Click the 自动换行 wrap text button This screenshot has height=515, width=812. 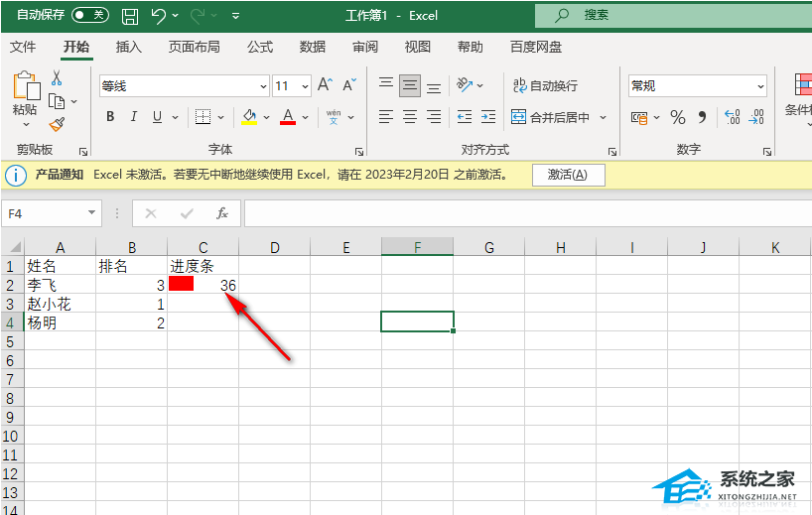tap(544, 86)
